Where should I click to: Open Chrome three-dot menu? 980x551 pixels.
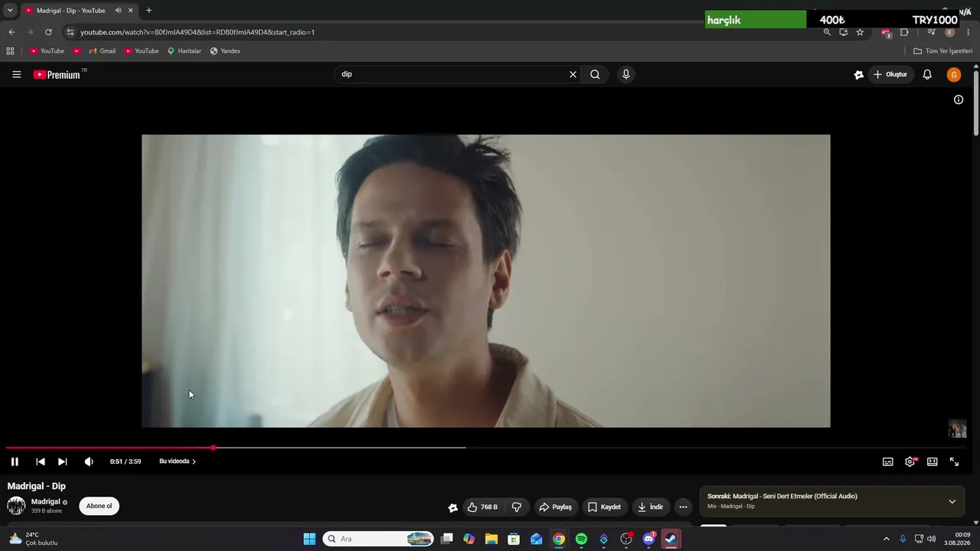coord(969,32)
